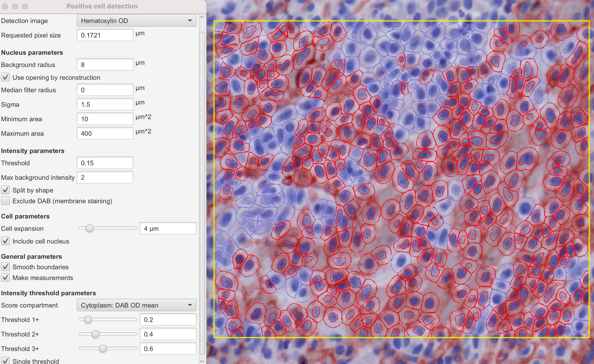Disable Smooth boundaries

5,267
